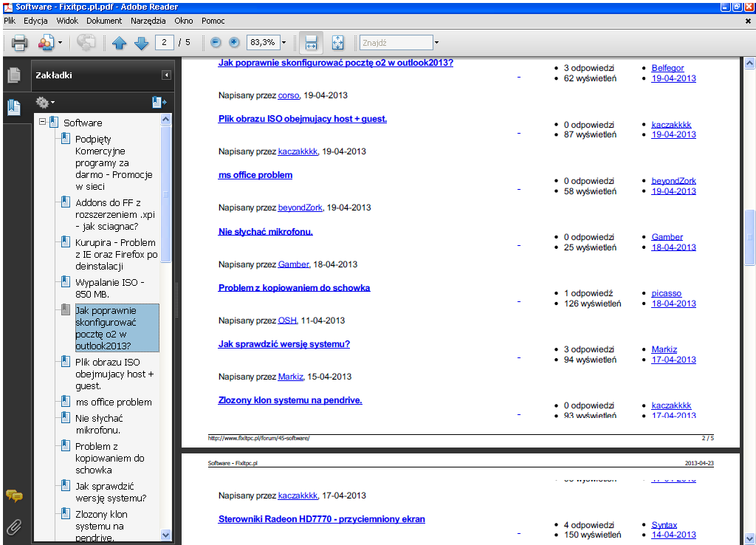The width and height of the screenshot is (756, 545).
Task: Open link 'Plik obrazu ISO obejmujacy host + guest.'
Action: coord(302,119)
